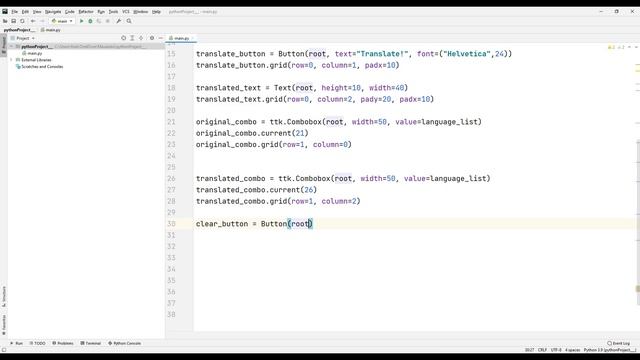Close the main.py editor tab
The height and width of the screenshot is (360, 640).
(x=193, y=38)
